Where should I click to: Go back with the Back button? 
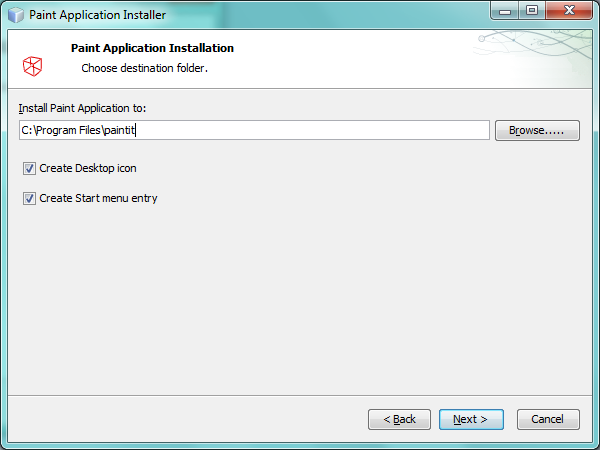tap(399, 419)
